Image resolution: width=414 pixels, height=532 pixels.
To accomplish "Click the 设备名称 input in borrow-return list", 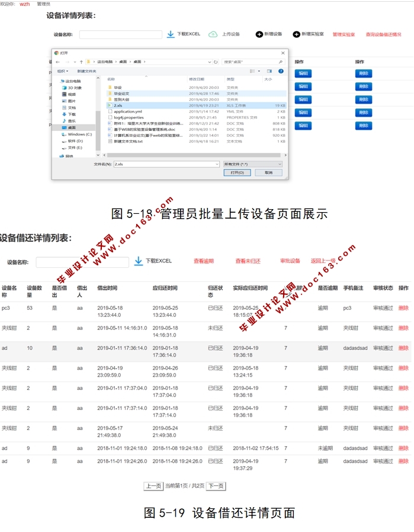I will tap(82, 262).
